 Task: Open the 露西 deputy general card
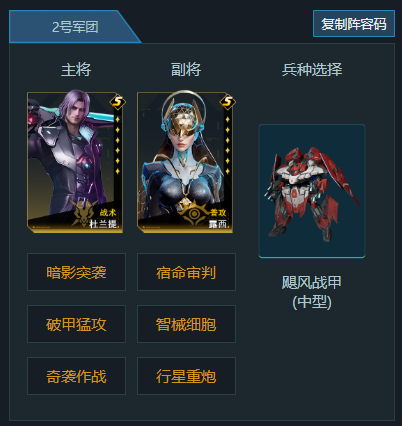(185, 162)
